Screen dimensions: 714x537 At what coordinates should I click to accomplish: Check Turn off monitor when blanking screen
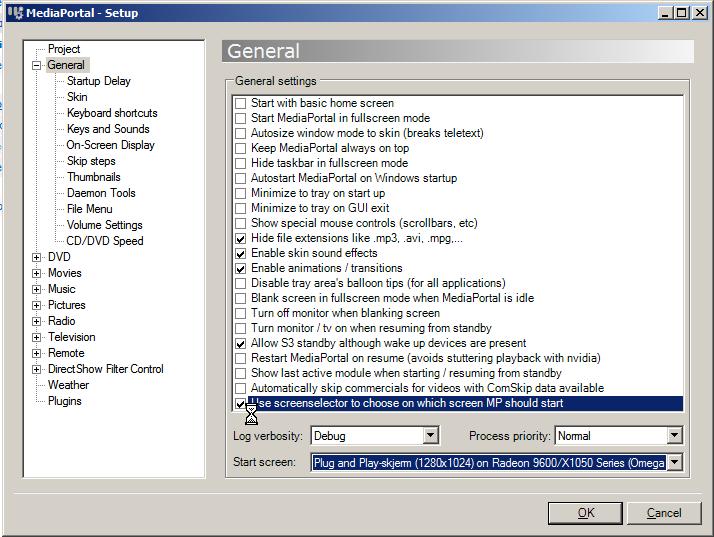240,313
